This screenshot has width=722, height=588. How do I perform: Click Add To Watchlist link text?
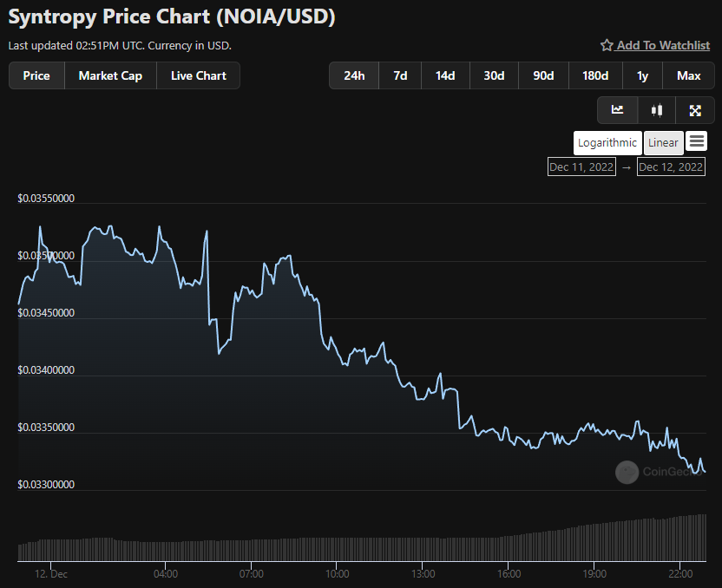tap(663, 45)
